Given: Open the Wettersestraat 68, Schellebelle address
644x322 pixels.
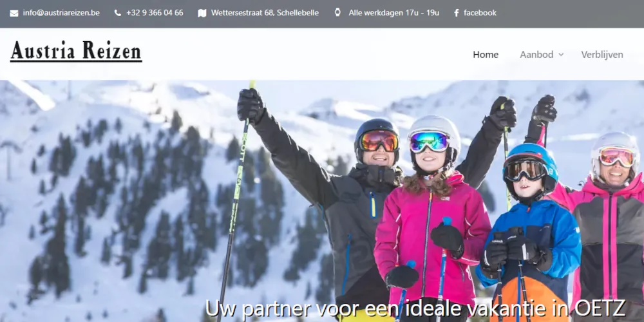Looking at the screenshot, I should coord(265,13).
